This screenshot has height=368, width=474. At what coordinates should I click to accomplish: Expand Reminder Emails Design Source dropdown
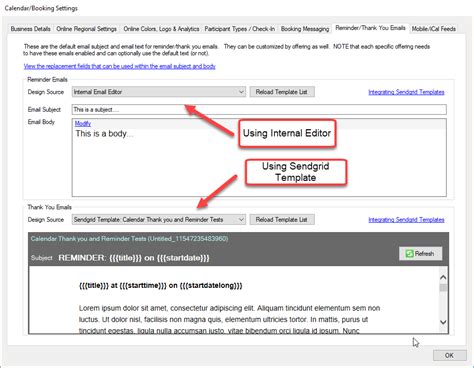[x=159, y=92]
